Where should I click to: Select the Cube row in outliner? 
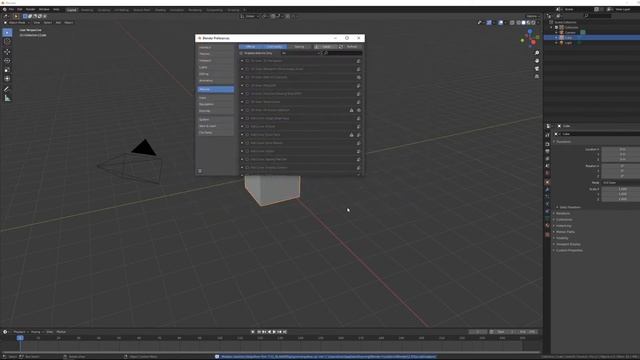pyautogui.click(x=592, y=38)
